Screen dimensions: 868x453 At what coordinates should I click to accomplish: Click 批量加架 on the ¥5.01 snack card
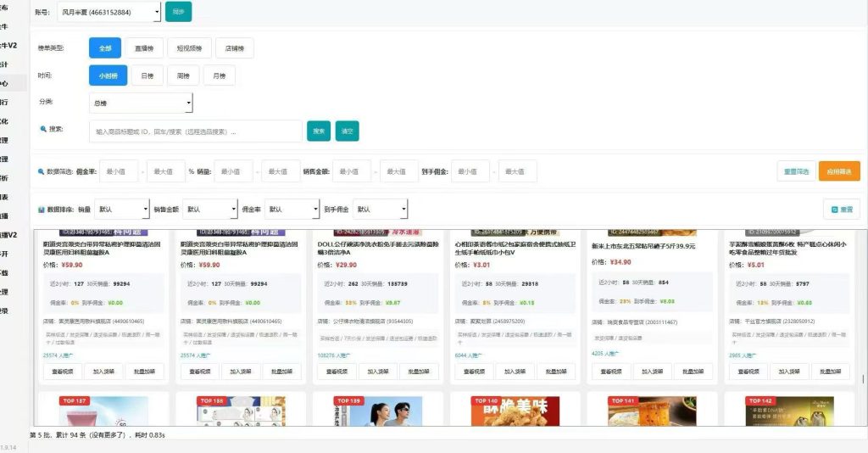[831, 372]
